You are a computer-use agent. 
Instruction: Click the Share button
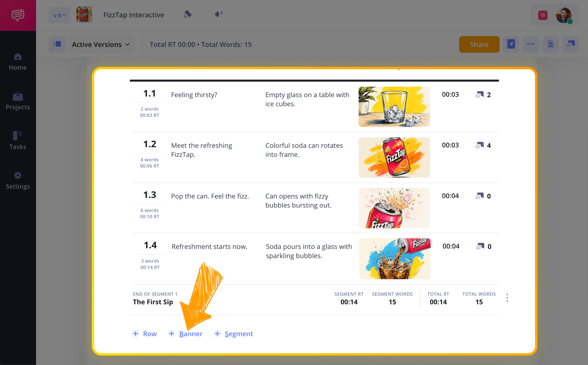point(479,44)
